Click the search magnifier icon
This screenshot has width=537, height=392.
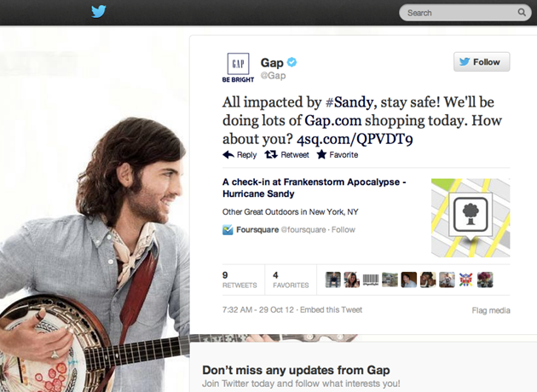(x=522, y=12)
